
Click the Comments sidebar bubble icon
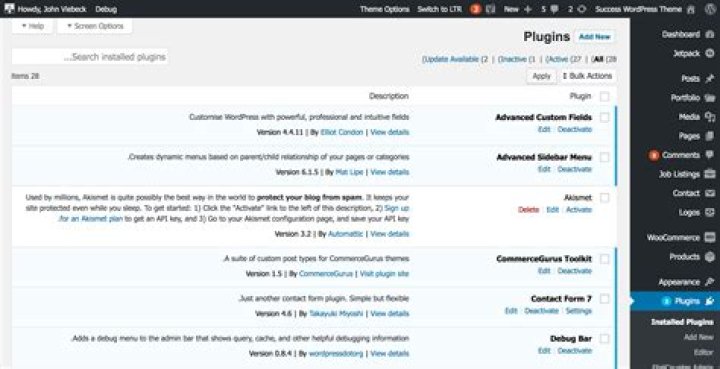(710, 155)
